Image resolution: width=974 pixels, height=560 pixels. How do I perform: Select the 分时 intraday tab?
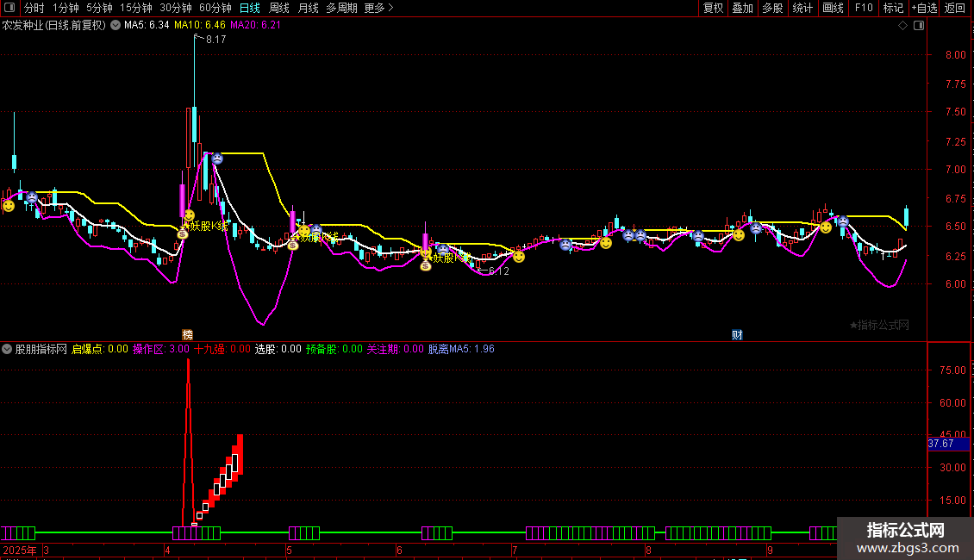click(34, 8)
